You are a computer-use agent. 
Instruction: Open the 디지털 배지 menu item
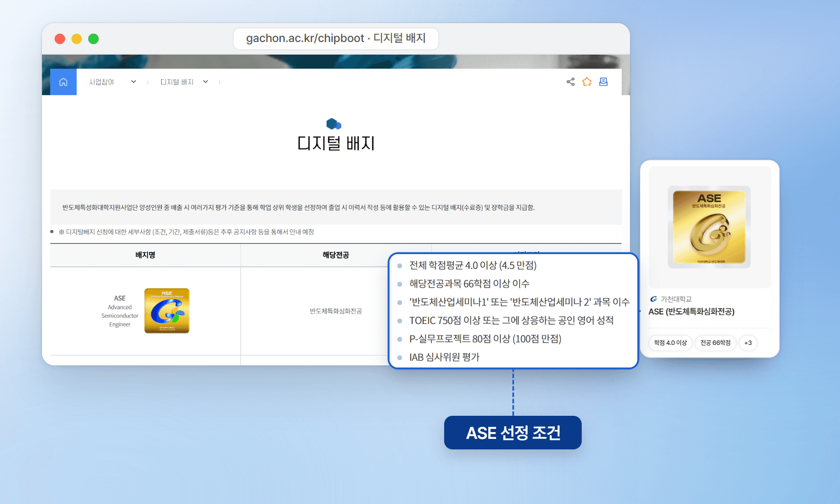(x=177, y=82)
